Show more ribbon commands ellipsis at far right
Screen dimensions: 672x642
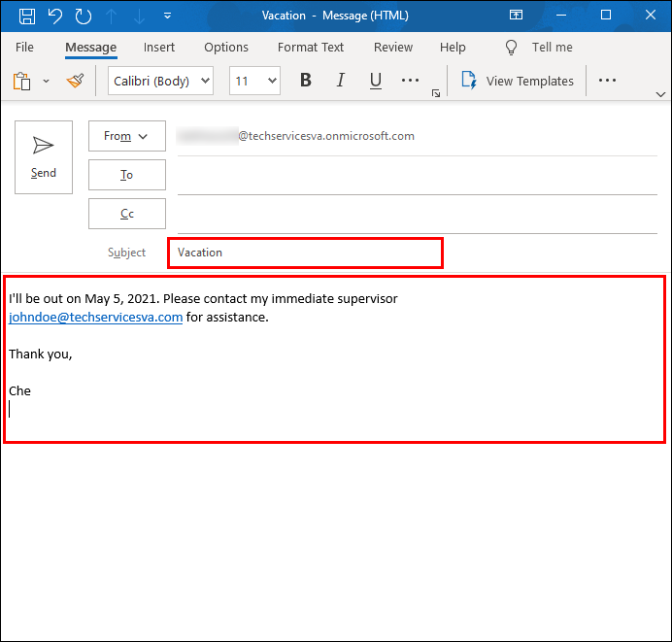click(607, 81)
